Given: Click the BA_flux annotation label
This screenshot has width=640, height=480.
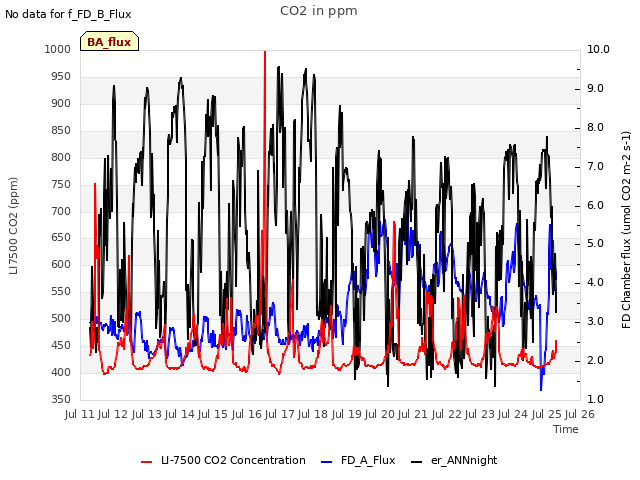Looking at the screenshot, I should coord(109,42).
